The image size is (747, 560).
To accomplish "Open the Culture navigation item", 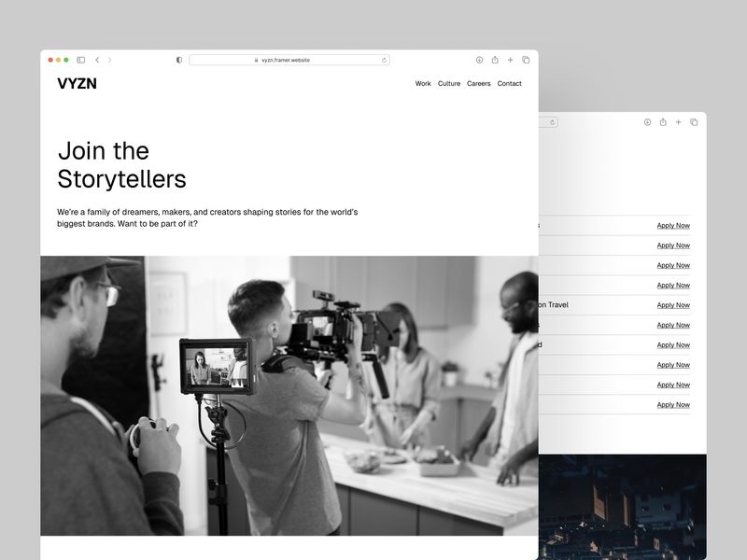I will pos(448,83).
